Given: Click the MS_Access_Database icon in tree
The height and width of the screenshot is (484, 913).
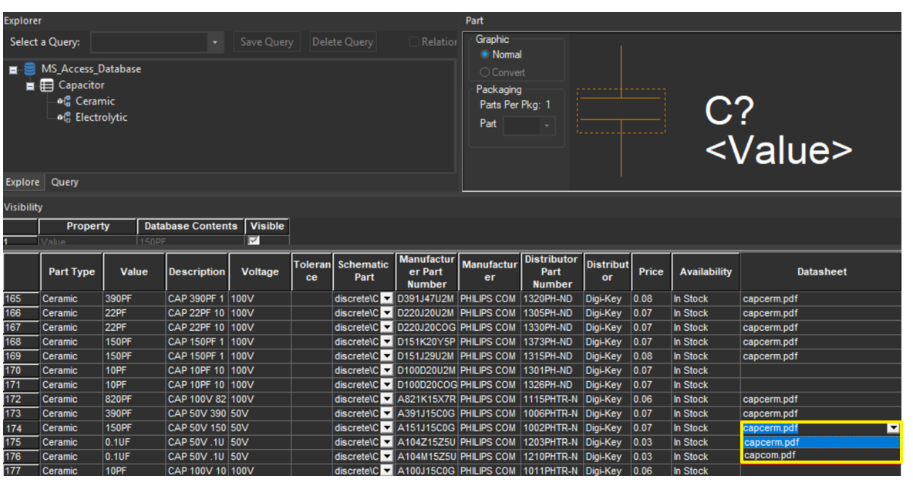Looking at the screenshot, I should click(30, 69).
